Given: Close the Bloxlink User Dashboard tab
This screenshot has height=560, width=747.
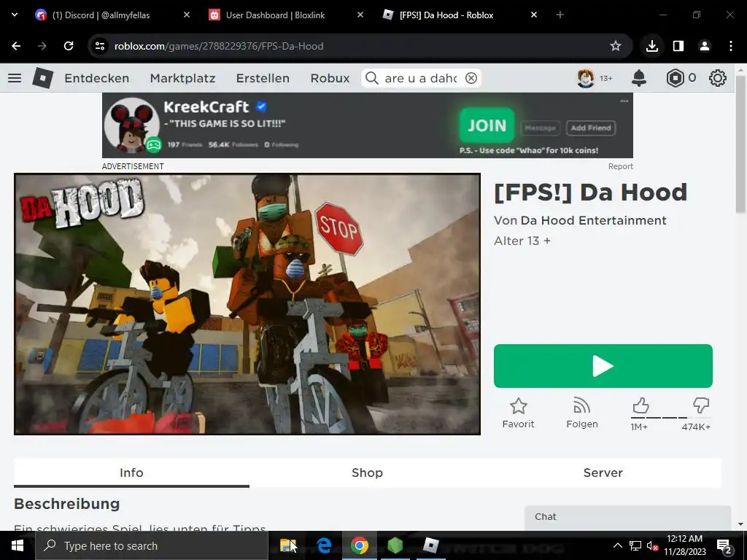Looking at the screenshot, I should pyautogui.click(x=360, y=15).
